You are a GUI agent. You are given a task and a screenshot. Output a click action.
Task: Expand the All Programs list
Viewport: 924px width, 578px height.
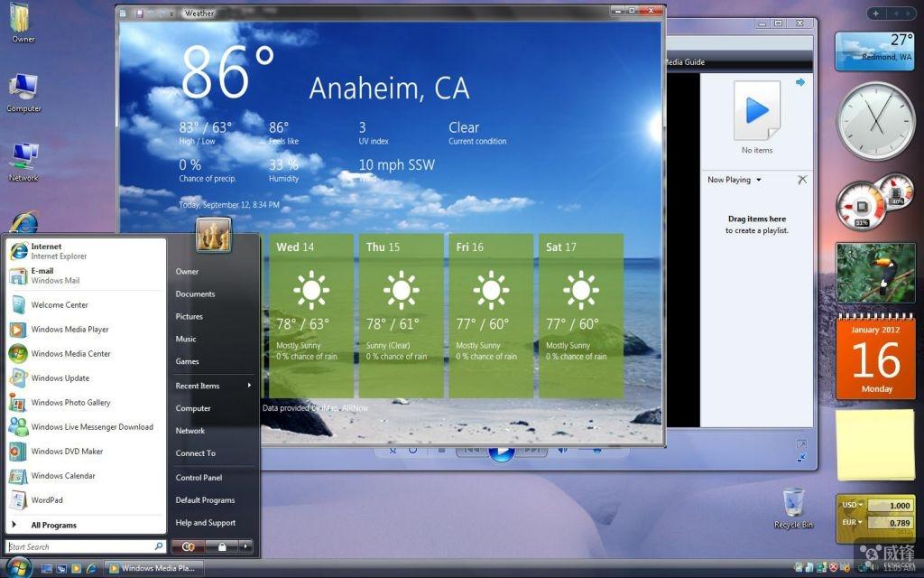click(x=86, y=525)
